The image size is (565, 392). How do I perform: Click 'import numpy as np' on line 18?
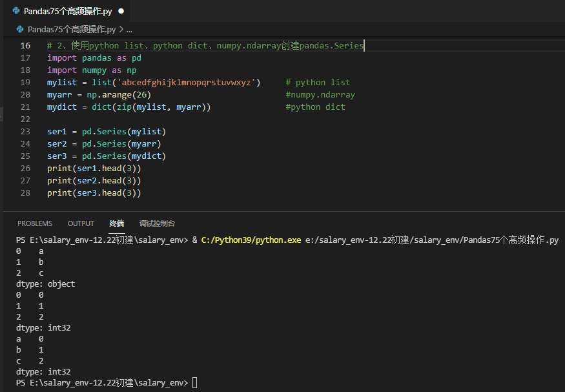click(92, 70)
